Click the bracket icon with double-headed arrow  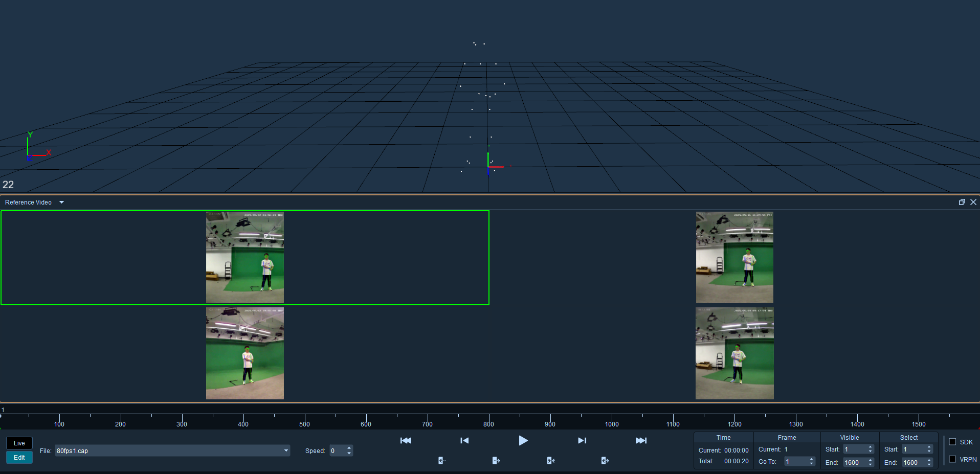[x=605, y=461]
